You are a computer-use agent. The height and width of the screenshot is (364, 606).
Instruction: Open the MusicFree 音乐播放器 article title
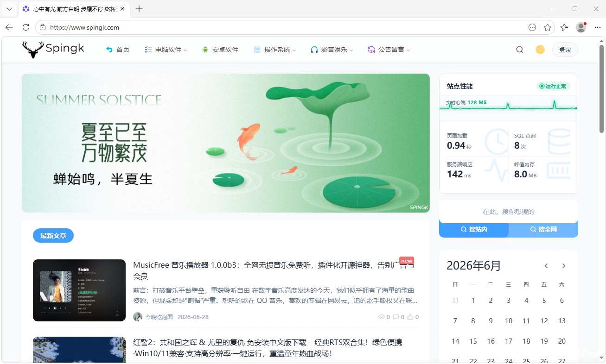(x=274, y=270)
